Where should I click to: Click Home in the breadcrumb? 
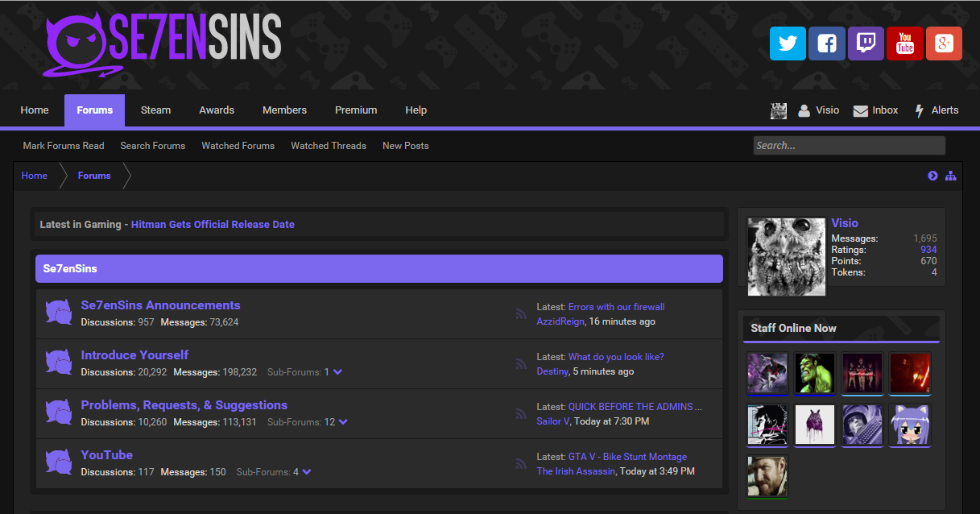coord(35,176)
